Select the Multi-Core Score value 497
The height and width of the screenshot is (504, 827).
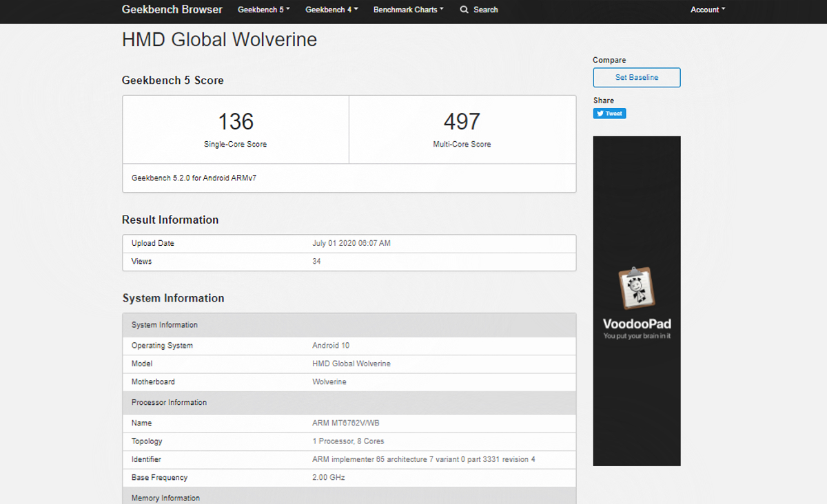pyautogui.click(x=462, y=122)
